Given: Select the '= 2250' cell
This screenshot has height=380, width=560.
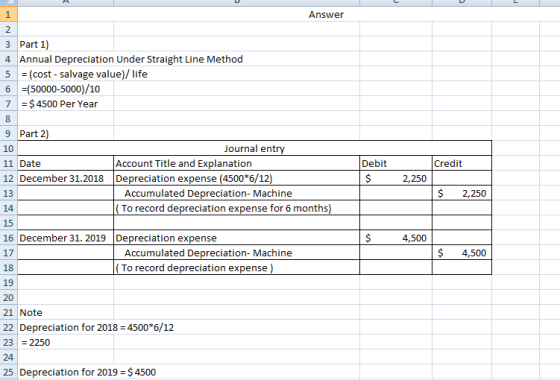Looking at the screenshot, I should (65, 342).
